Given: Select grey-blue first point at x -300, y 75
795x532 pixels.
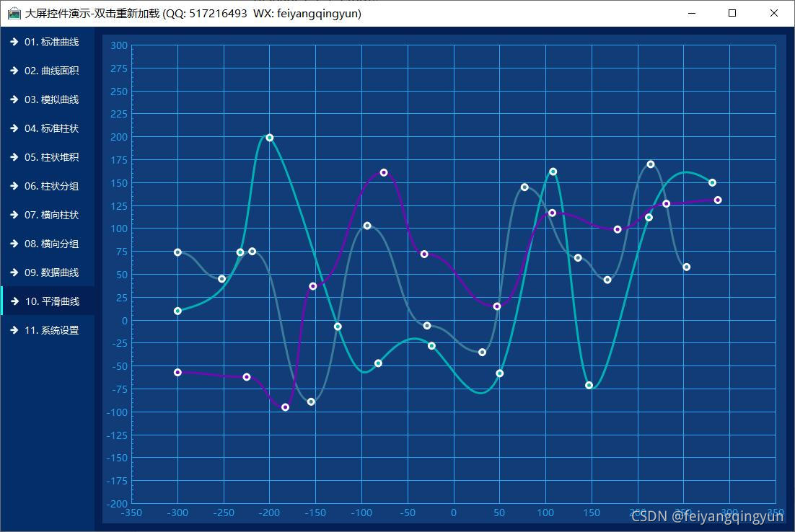Looking at the screenshot, I should [x=178, y=252].
